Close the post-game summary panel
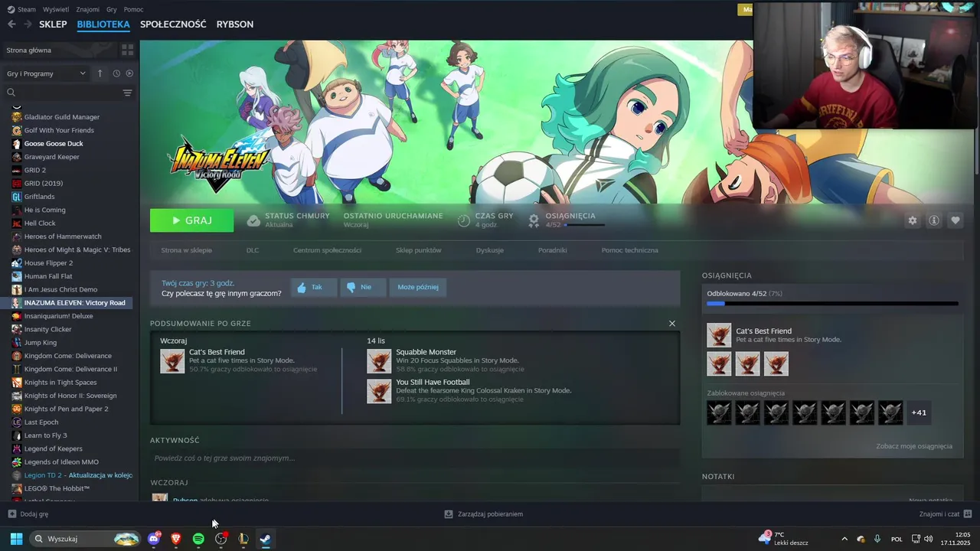980x551 pixels. (672, 324)
